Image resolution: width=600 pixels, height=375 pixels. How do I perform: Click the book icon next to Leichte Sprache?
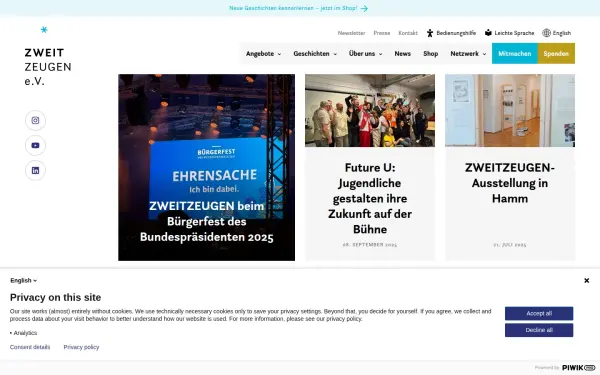tap(488, 33)
